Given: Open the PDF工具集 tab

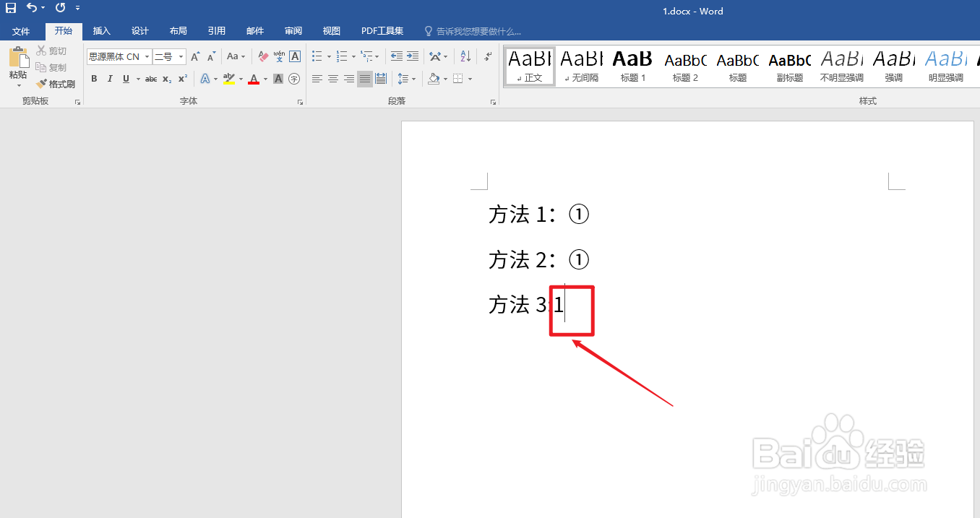Looking at the screenshot, I should [382, 31].
